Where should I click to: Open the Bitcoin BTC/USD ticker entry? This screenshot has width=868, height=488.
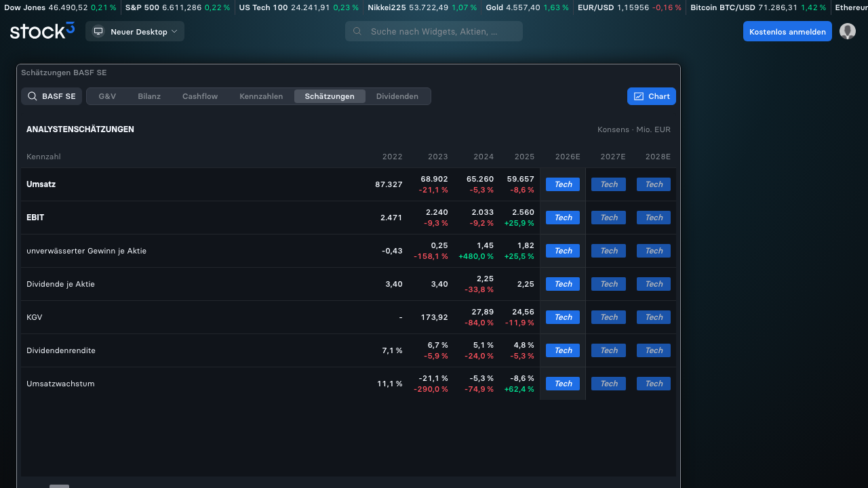click(758, 7)
